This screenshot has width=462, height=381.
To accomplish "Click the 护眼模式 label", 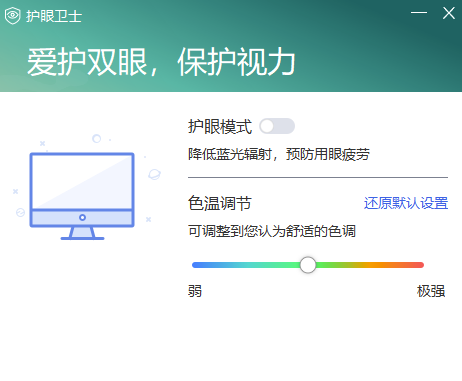I will pyautogui.click(x=220, y=127).
